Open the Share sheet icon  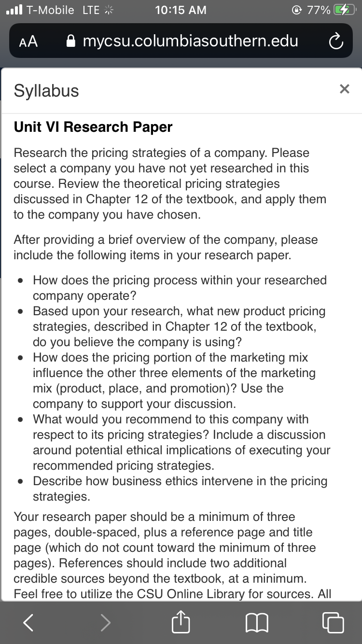point(181,622)
